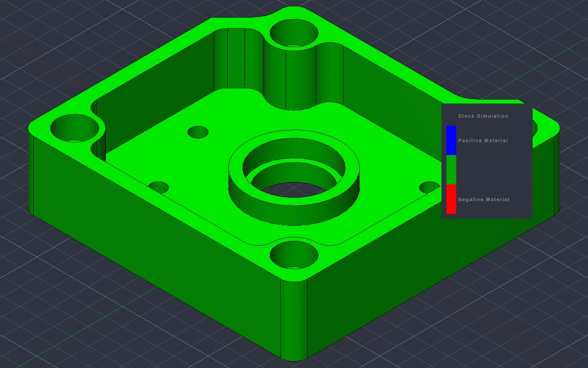
Task: Pick the small floor hole beside the legend
Action: (x=430, y=187)
